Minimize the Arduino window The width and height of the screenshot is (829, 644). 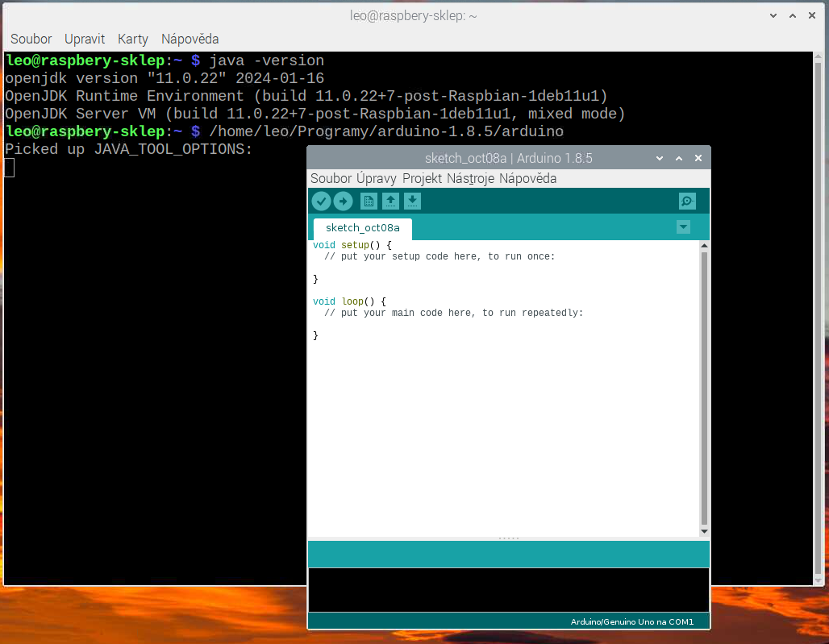(660, 158)
